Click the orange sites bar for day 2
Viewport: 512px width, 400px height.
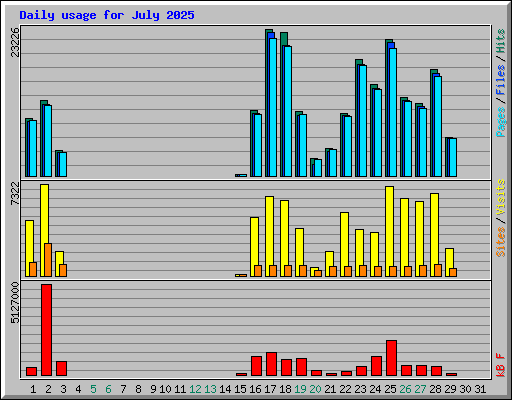pos(48,260)
